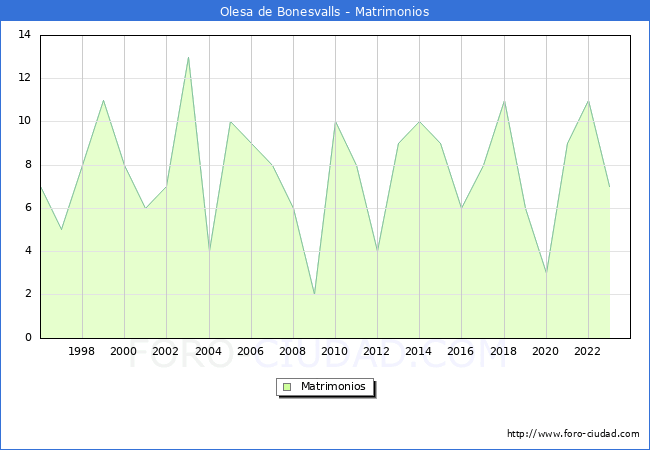Click the x-axis label 2012

[x=376, y=351]
